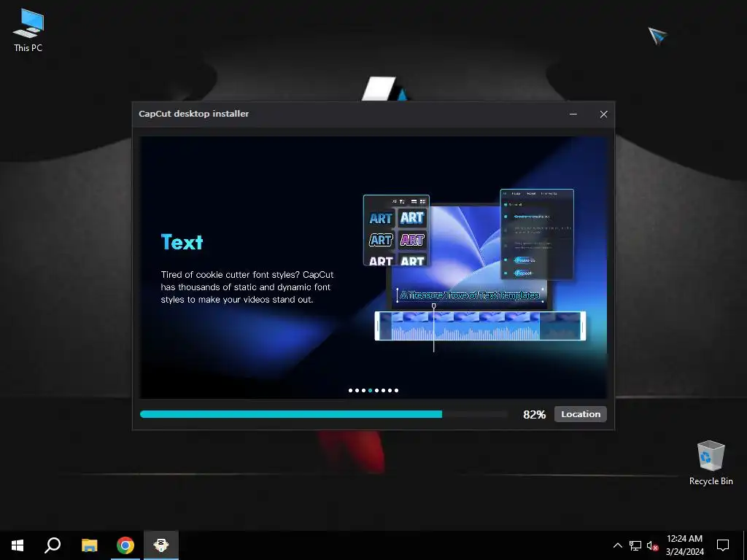The width and height of the screenshot is (747, 560).
Task: Select the seventh carousel dot indicator
Action: tap(390, 391)
